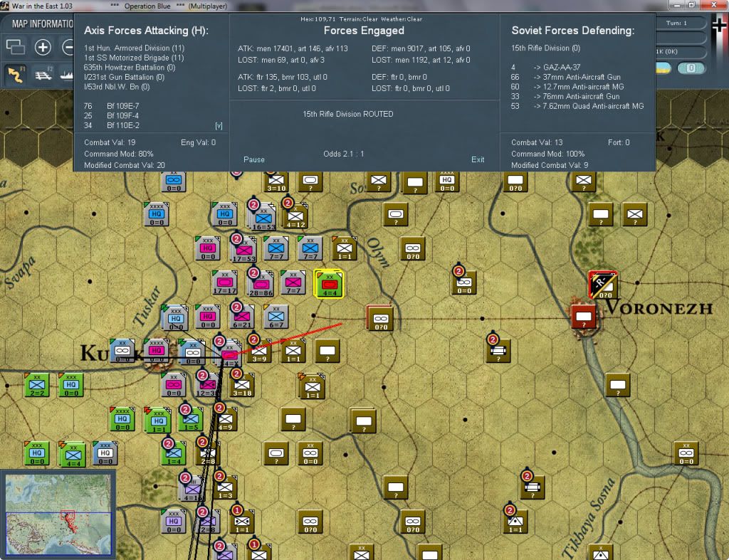The height and width of the screenshot is (560, 729).
Task: Select the purple XXX HQ counter
Action: pyautogui.click(x=174, y=522)
